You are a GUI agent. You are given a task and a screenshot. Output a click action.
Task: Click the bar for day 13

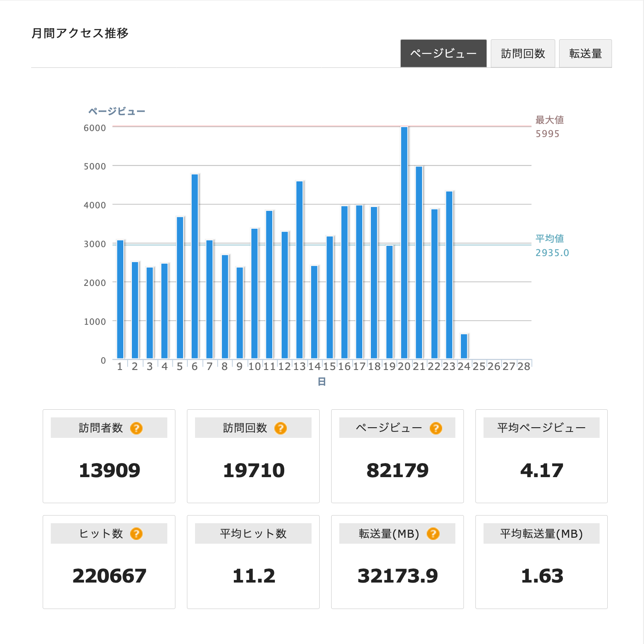[x=300, y=270]
